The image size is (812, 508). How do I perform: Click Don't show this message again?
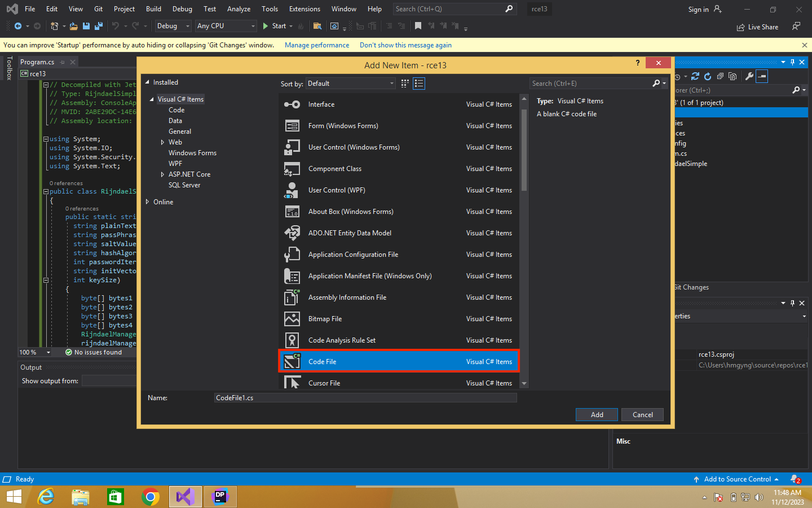pyautogui.click(x=405, y=45)
